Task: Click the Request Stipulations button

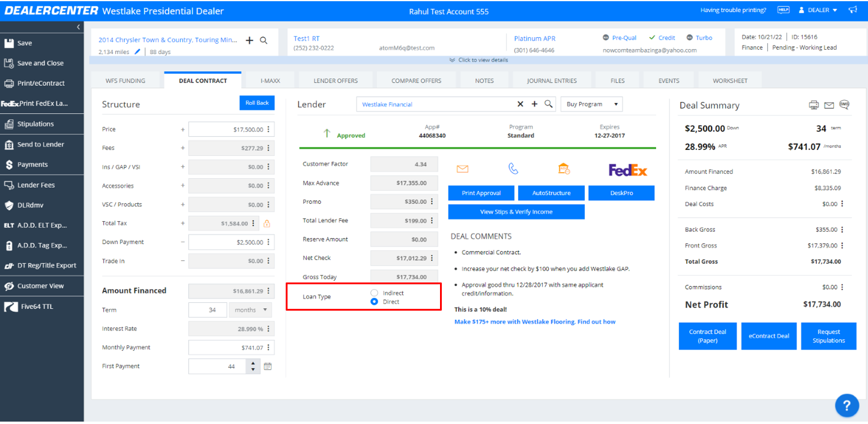Action: (829, 336)
